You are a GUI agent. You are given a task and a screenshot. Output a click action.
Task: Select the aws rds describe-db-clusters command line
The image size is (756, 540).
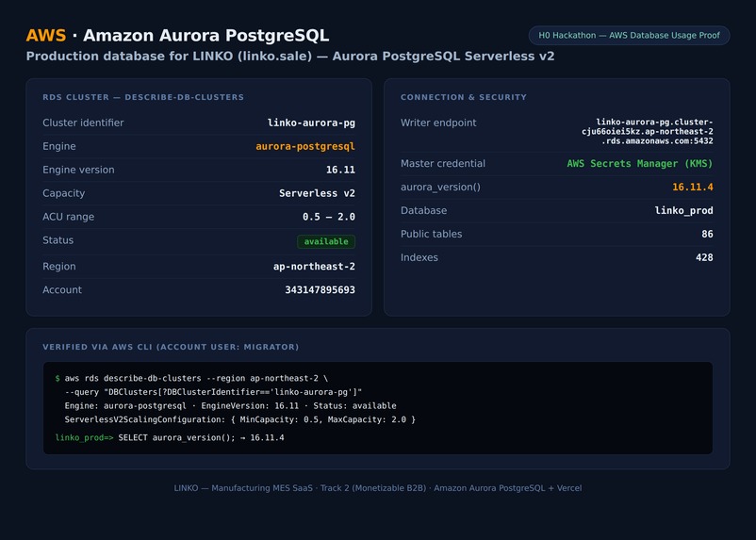[x=196, y=379]
